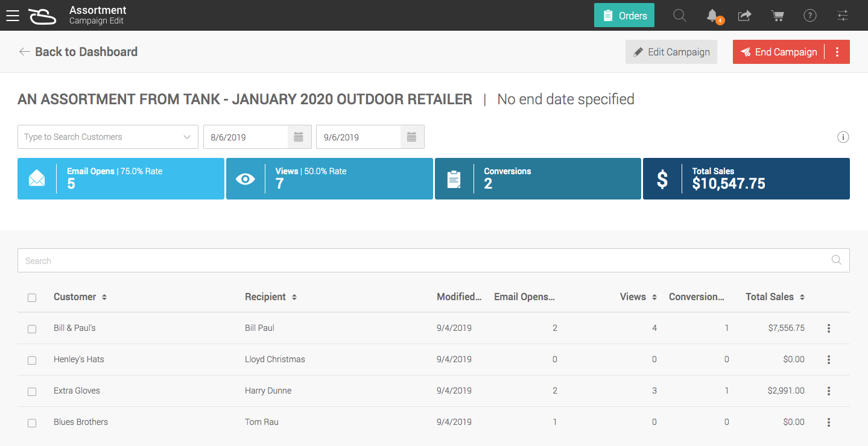This screenshot has height=446, width=868.
Task: Expand the Type to Search Customers dropdown
Action: (186, 137)
